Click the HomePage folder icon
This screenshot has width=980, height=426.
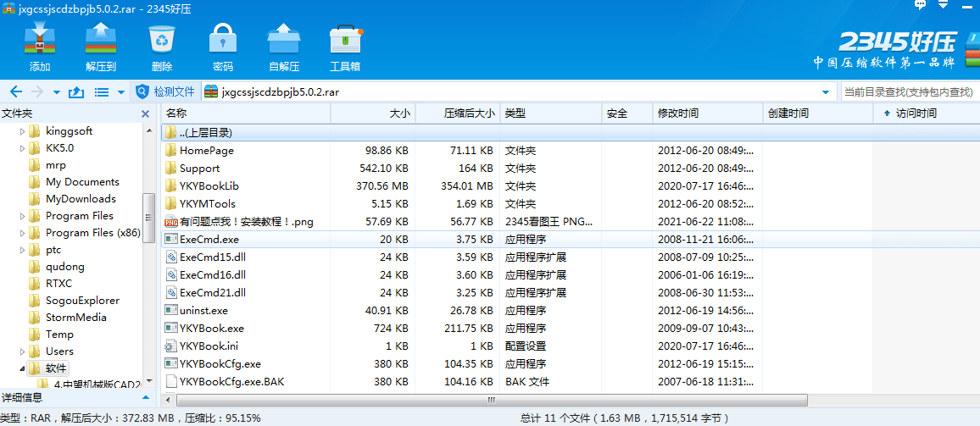(170, 151)
